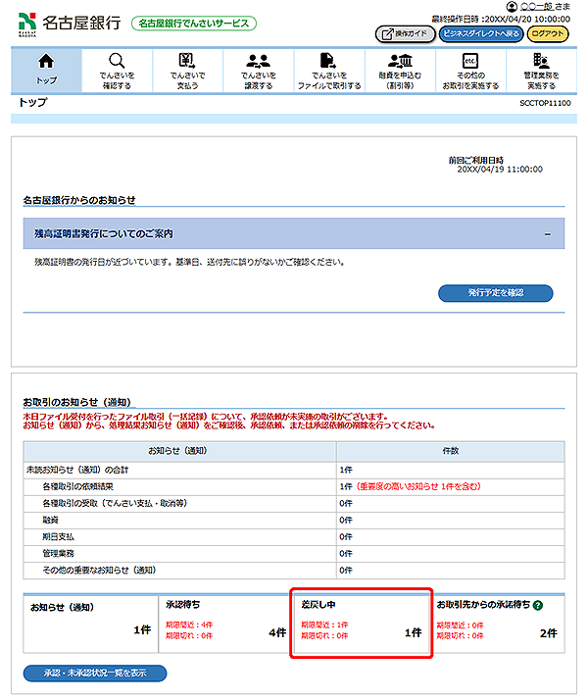The image size is (588, 700).
Task: Click the green help question mark icon
Action: [538, 605]
